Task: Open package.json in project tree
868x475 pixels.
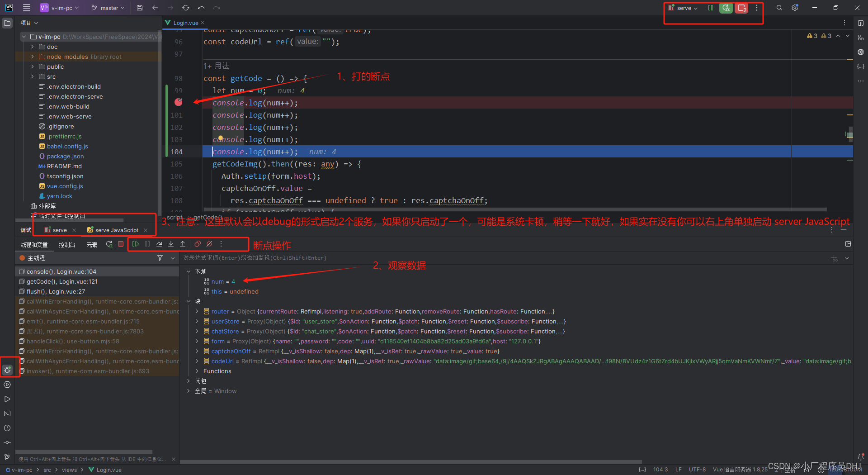Action: (x=65, y=156)
